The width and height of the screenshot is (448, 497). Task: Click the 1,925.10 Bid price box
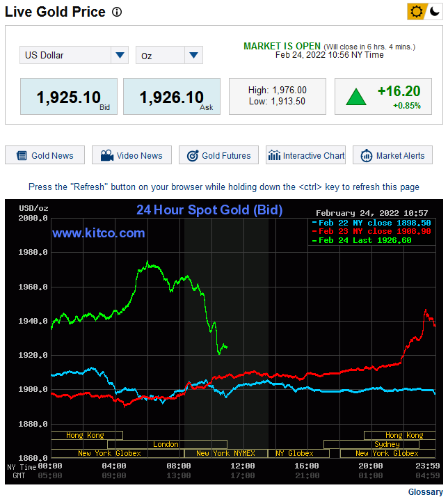pos(69,96)
